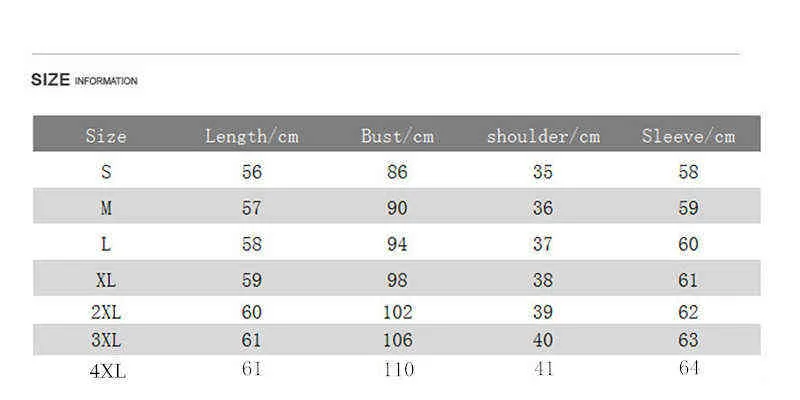This screenshot has height=400, width=800.
Task: Click shoulder value 40 in 3XL row
Action: tap(543, 341)
